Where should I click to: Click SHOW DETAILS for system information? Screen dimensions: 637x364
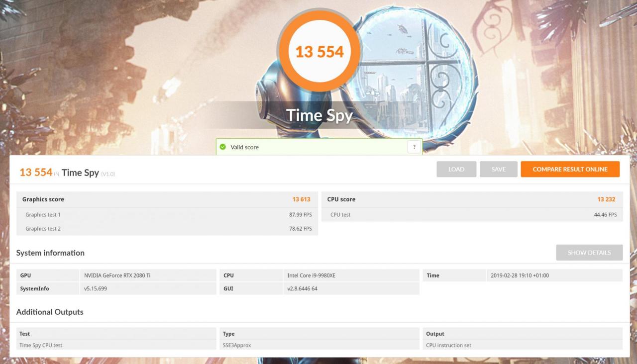point(589,253)
